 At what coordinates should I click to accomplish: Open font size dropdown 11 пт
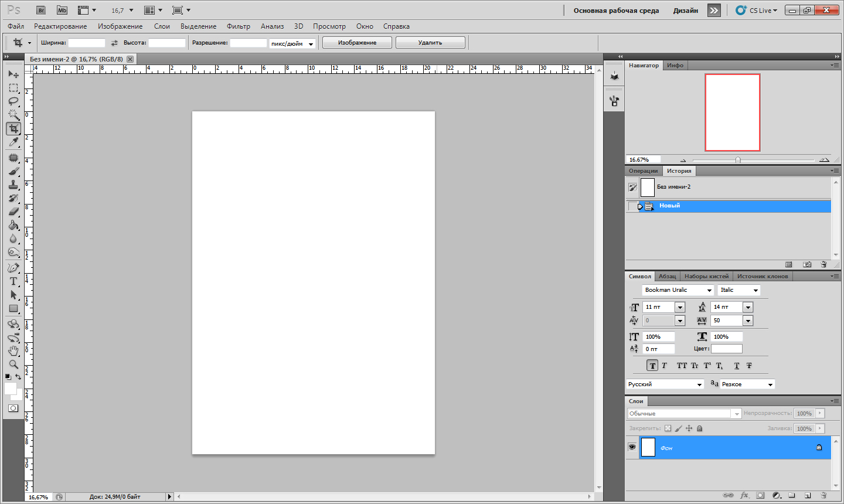680,307
